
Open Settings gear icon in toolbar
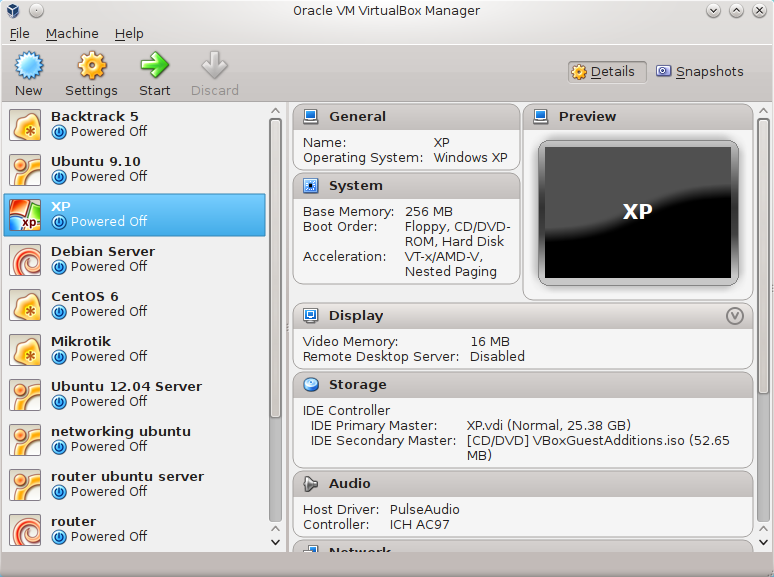(91, 67)
